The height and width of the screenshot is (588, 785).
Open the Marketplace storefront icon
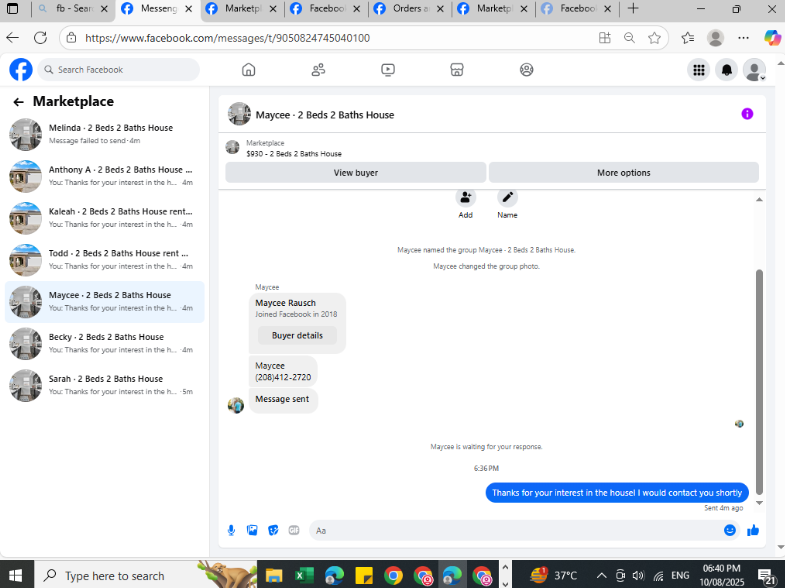pyautogui.click(x=457, y=70)
